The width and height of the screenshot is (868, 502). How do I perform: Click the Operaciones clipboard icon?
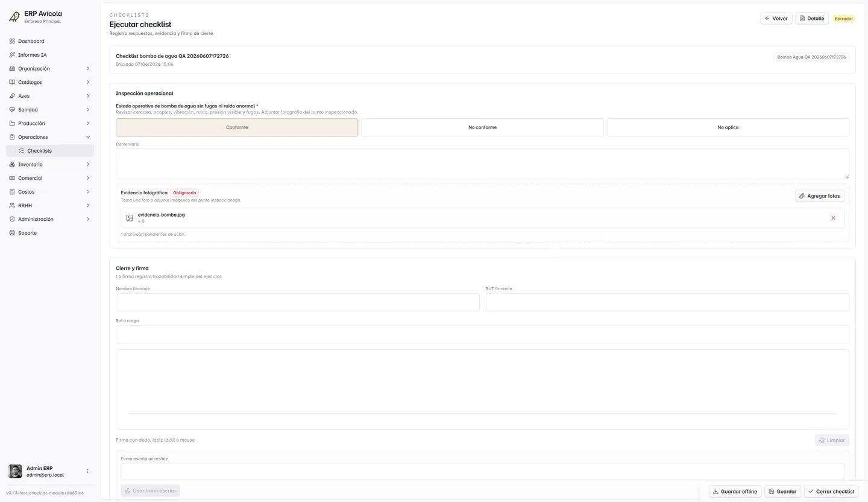click(12, 137)
